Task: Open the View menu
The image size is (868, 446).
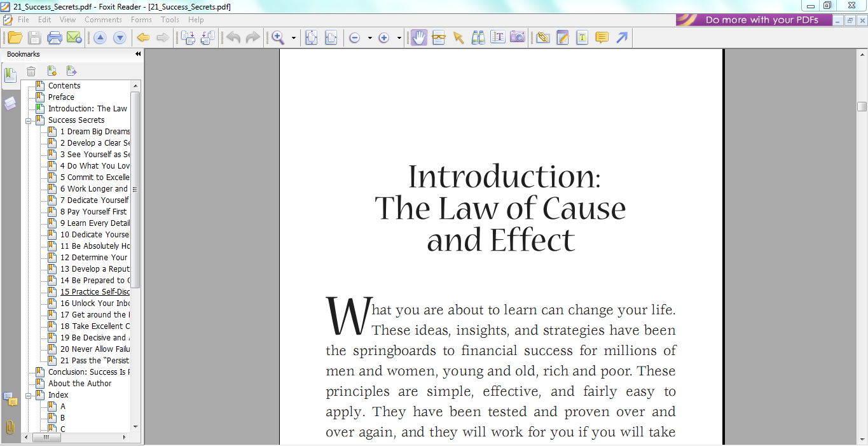Action: [67, 20]
